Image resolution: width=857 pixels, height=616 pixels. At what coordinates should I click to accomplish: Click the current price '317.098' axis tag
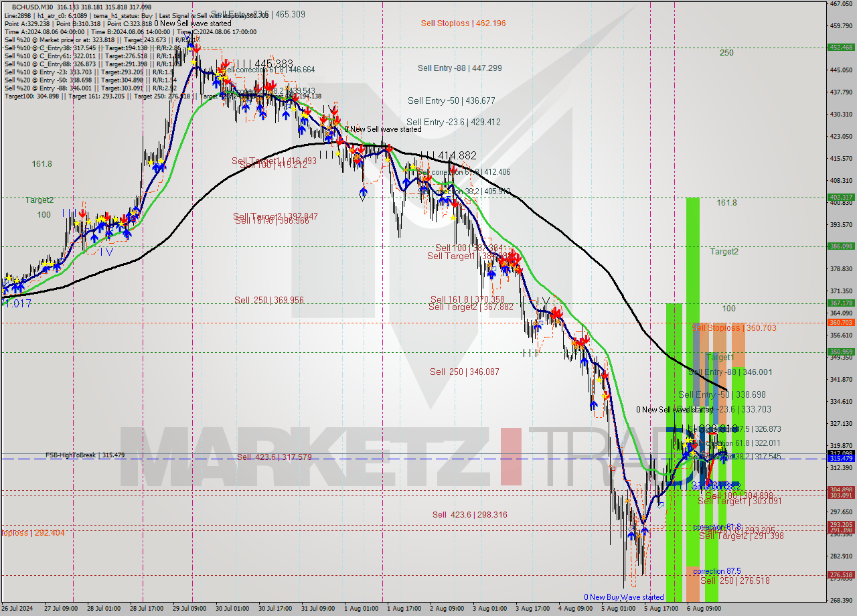(x=841, y=453)
